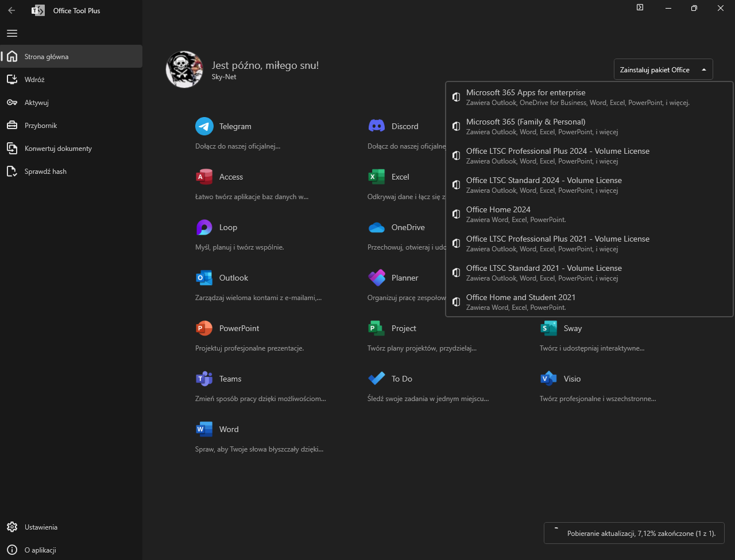Open the Telegram app icon

204,126
